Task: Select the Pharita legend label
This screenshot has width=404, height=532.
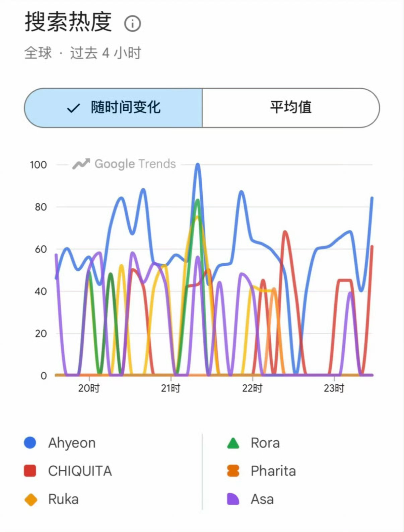Action: coord(273,471)
